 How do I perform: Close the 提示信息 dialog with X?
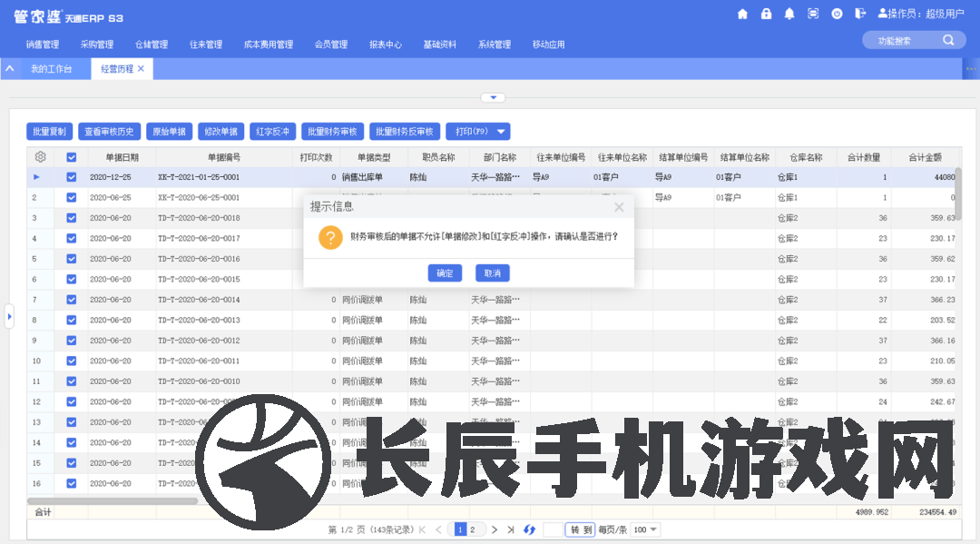619,207
